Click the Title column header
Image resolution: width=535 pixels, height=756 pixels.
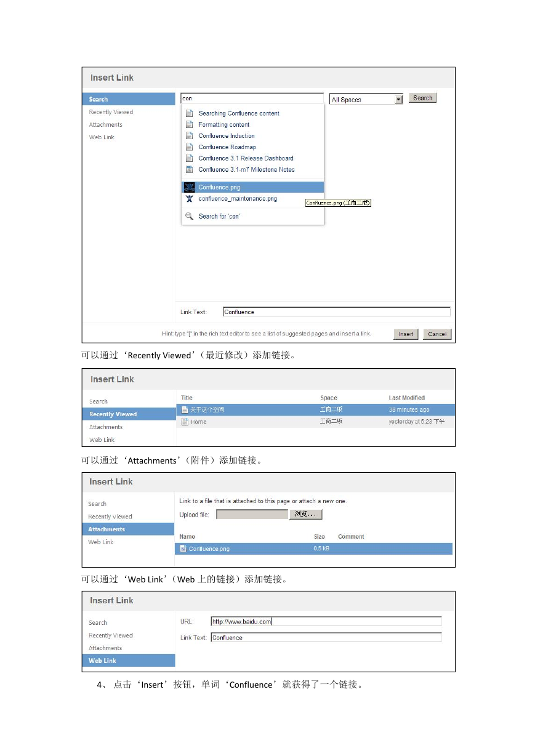(187, 398)
